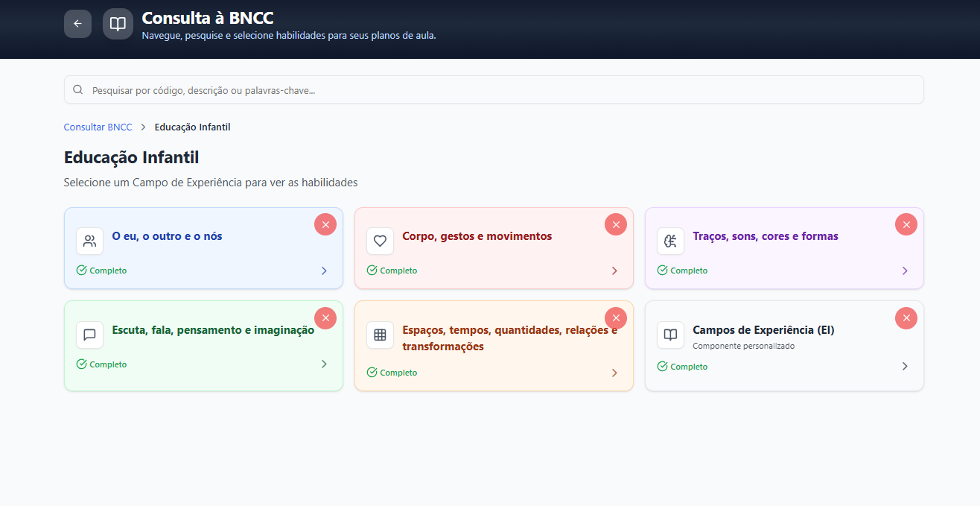Click Completo status on Traços, sons card
980x506 pixels.
(689, 271)
